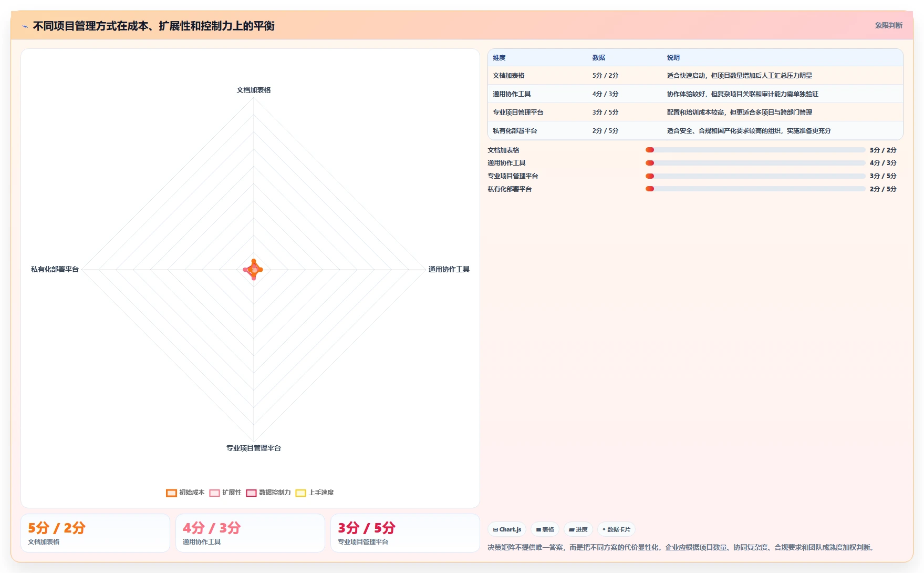This screenshot has height=573, width=924.
Task: Click the 说明 table column header
Action: tap(673, 58)
